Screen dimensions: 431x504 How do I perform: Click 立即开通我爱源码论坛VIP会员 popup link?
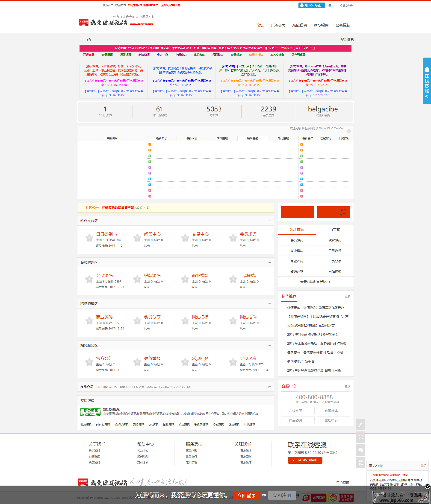click(x=389, y=475)
